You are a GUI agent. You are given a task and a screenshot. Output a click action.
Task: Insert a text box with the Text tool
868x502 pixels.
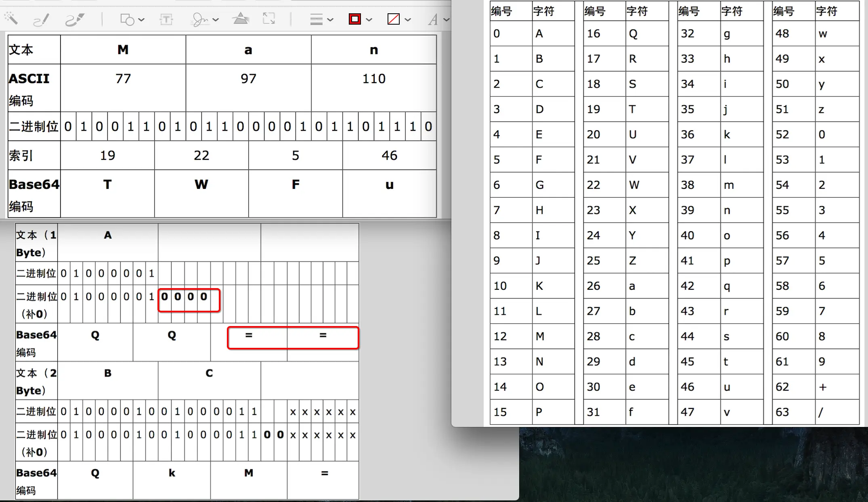pyautogui.click(x=166, y=19)
